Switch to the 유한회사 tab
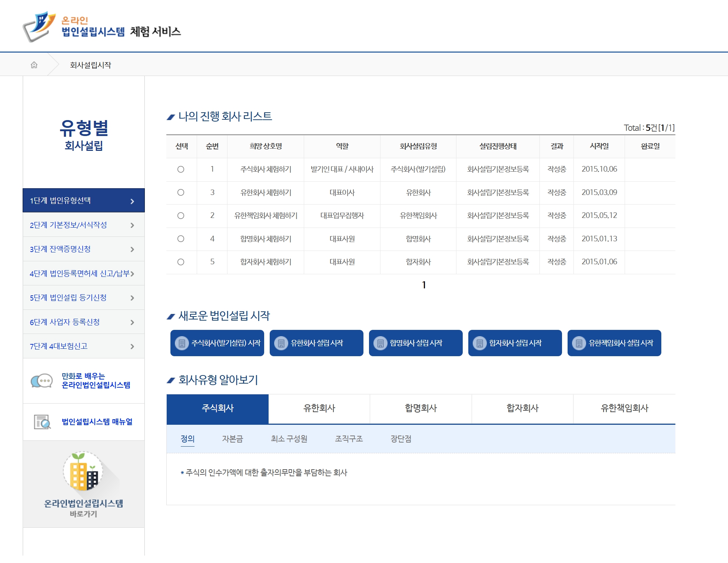Screen dimensions: 728x563 (319, 408)
